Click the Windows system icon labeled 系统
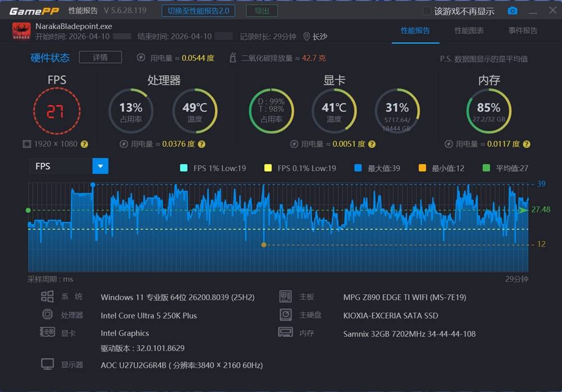Screen dimensions: 562x392 click(x=47, y=297)
